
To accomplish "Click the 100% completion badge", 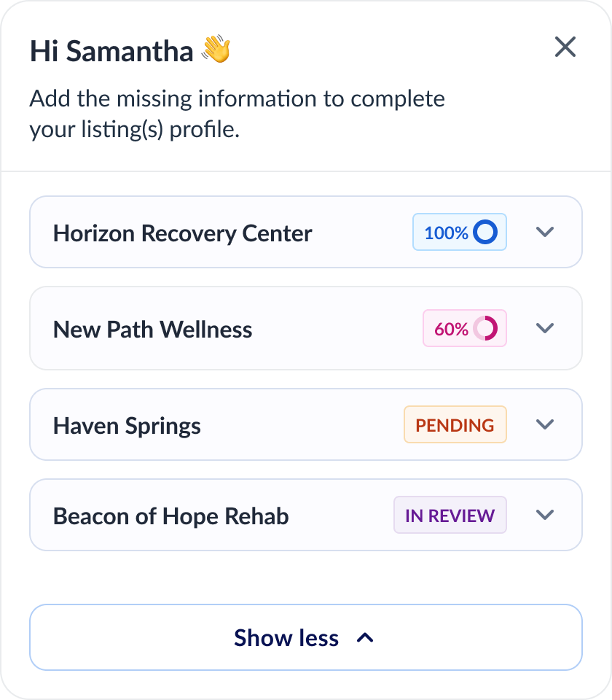I will click(460, 232).
